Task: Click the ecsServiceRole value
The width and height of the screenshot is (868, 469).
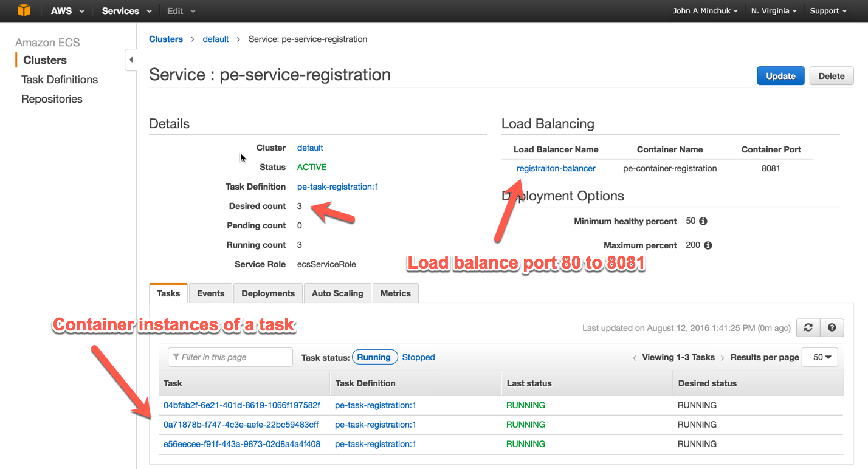Action: pos(326,264)
